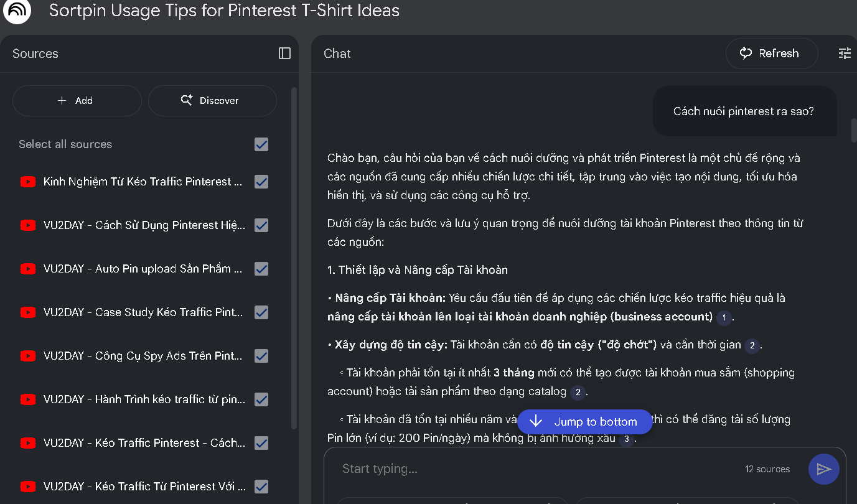
Task: Open Kéo Traffic Pinterest - Cách source
Action: coord(144,443)
